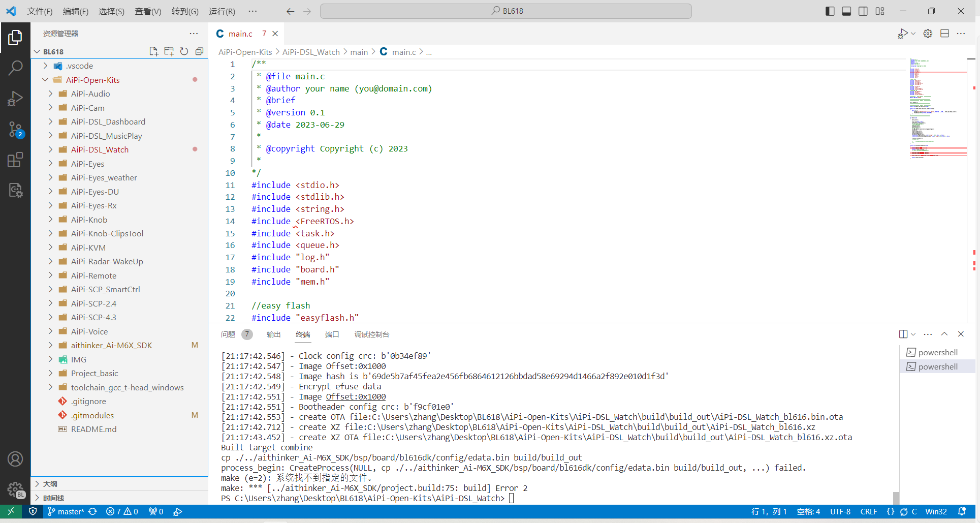Open the Extensions view
980x523 pixels.
(15, 160)
